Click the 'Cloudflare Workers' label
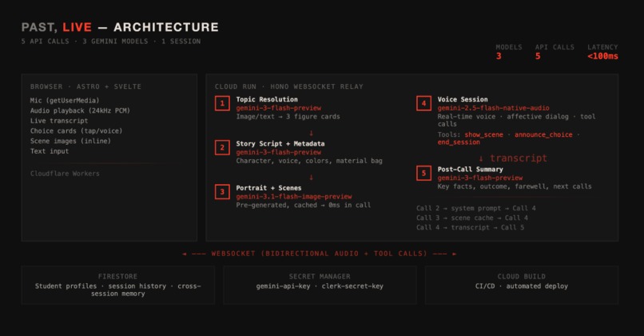This screenshot has height=336, width=644. pyautogui.click(x=65, y=174)
